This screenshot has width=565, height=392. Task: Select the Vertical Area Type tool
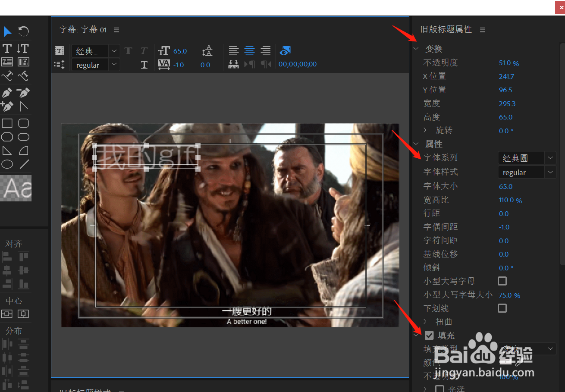coord(23,62)
